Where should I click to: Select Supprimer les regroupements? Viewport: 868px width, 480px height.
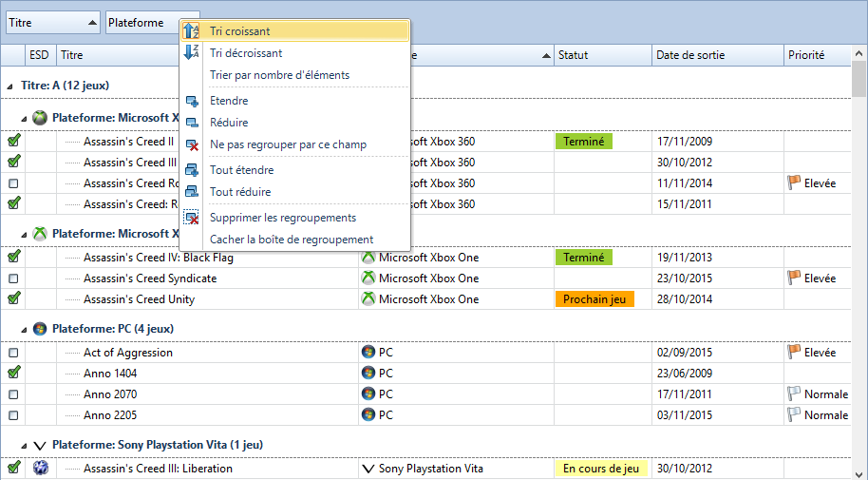click(x=295, y=218)
